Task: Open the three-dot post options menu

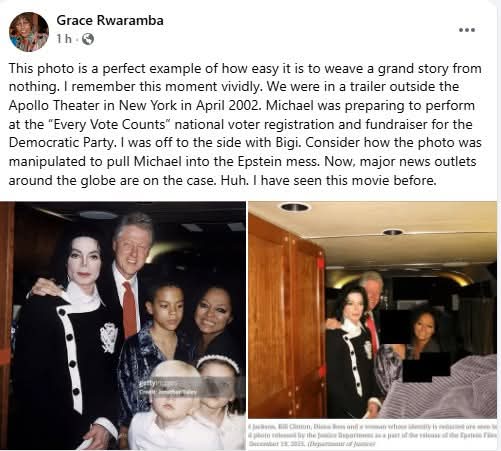Action: click(x=467, y=30)
